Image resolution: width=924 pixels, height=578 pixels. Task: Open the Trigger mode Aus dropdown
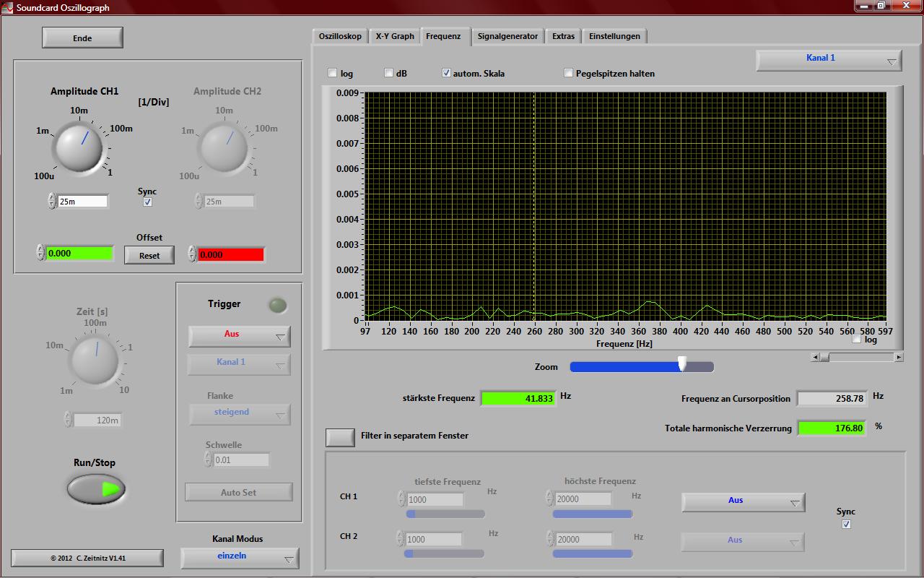pyautogui.click(x=239, y=335)
